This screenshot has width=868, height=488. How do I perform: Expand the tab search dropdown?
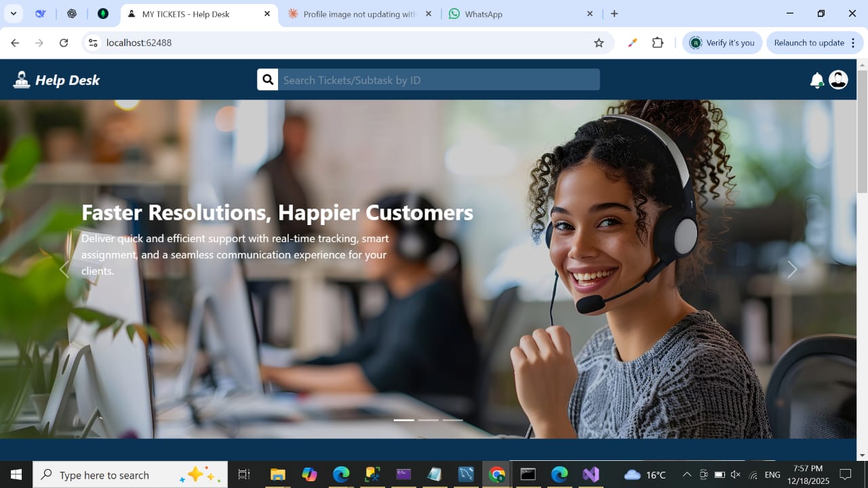[x=13, y=14]
